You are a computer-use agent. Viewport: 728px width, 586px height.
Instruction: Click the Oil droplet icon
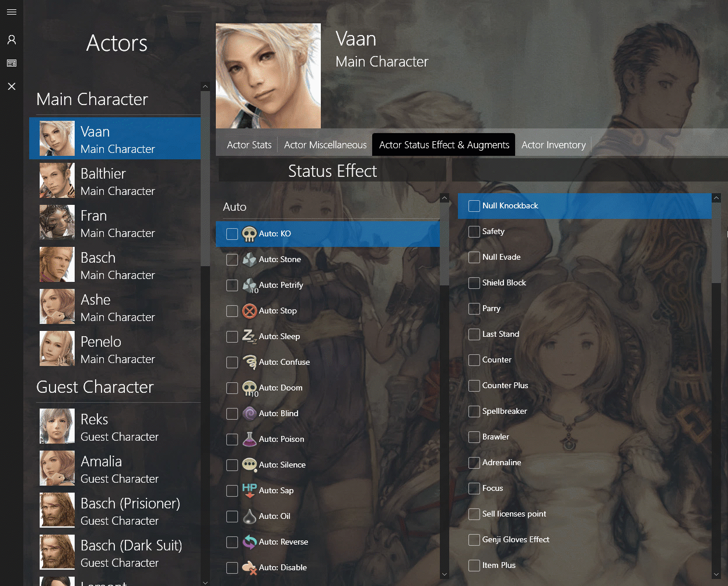pyautogui.click(x=249, y=517)
